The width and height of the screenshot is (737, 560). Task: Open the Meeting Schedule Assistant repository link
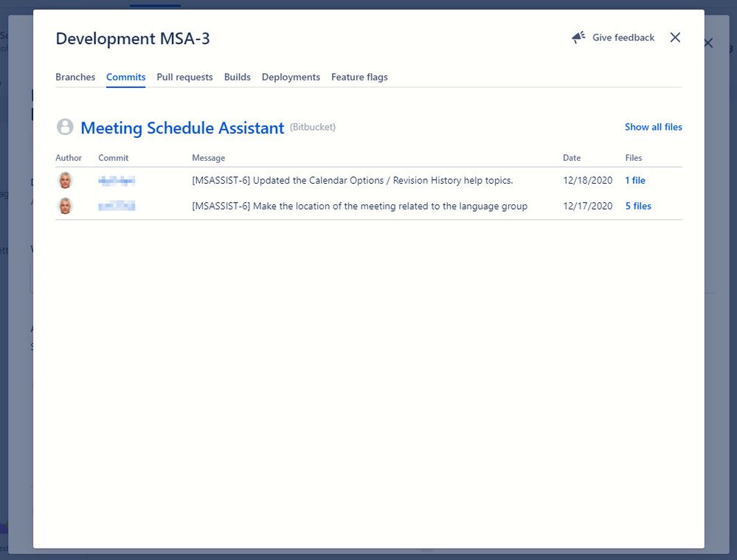click(182, 128)
